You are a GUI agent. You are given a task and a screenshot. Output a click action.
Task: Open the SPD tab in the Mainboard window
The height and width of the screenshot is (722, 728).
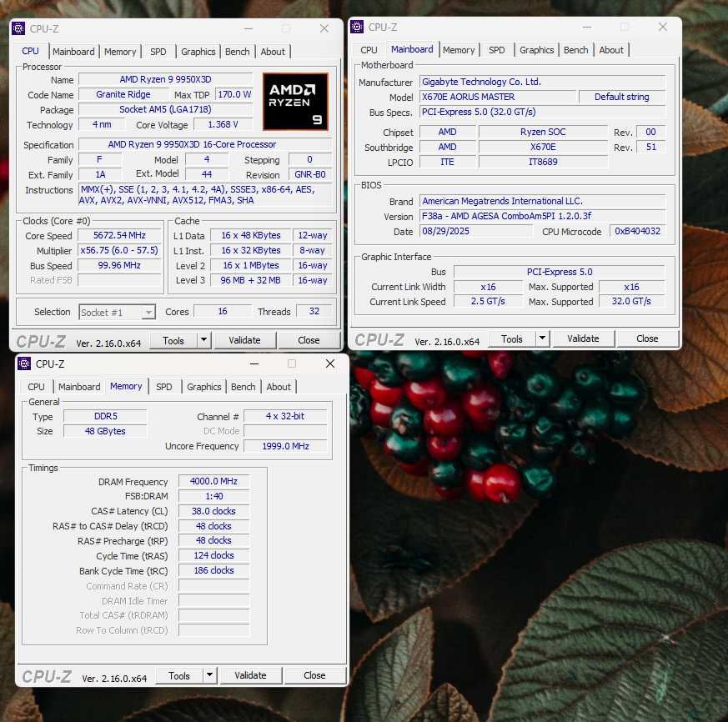pyautogui.click(x=496, y=50)
